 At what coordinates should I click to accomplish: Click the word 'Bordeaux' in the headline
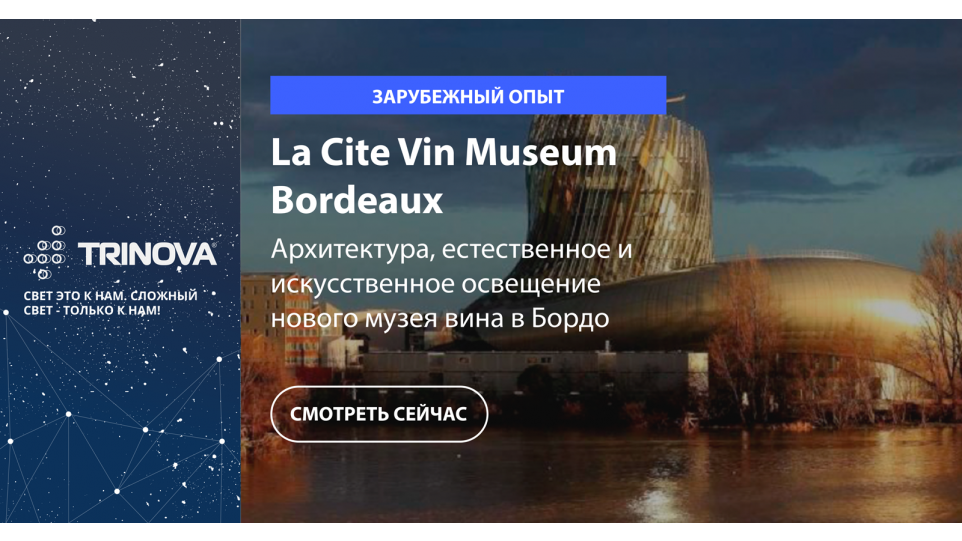[356, 199]
